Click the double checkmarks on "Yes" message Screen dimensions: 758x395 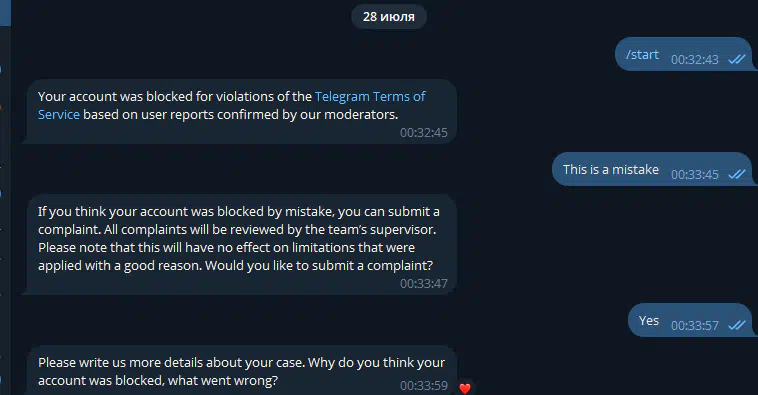tap(737, 325)
